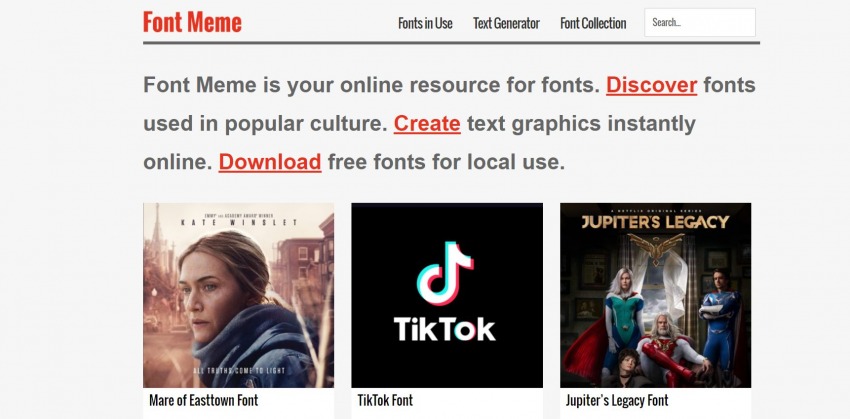Open the Mare of Easttown poster thumbnail

(239, 295)
